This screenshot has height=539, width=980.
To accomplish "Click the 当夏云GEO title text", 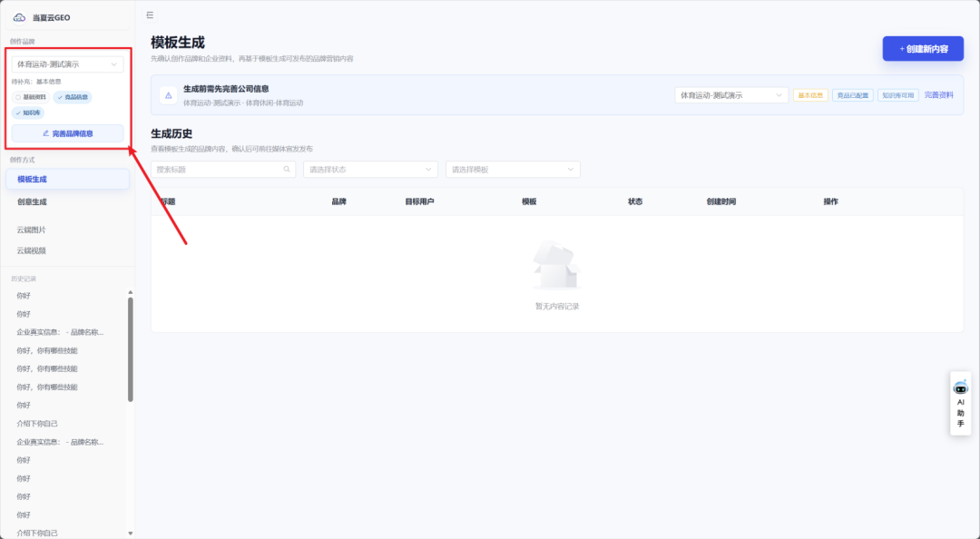I will [51, 17].
